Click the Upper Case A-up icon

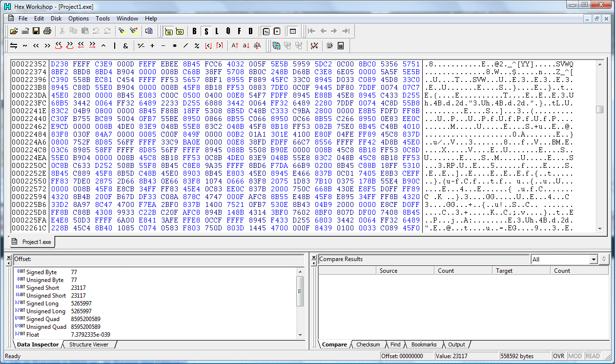click(x=235, y=45)
